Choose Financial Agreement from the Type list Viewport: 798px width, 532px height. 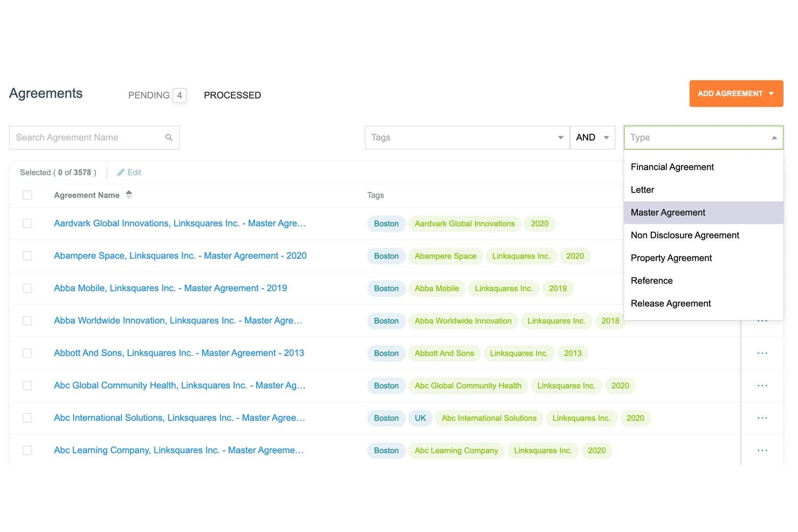(x=703, y=167)
